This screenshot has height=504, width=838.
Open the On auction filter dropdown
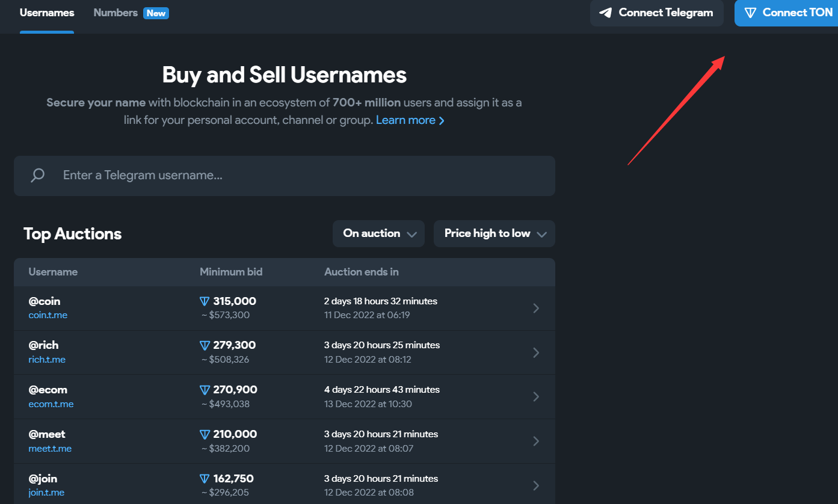coord(378,233)
